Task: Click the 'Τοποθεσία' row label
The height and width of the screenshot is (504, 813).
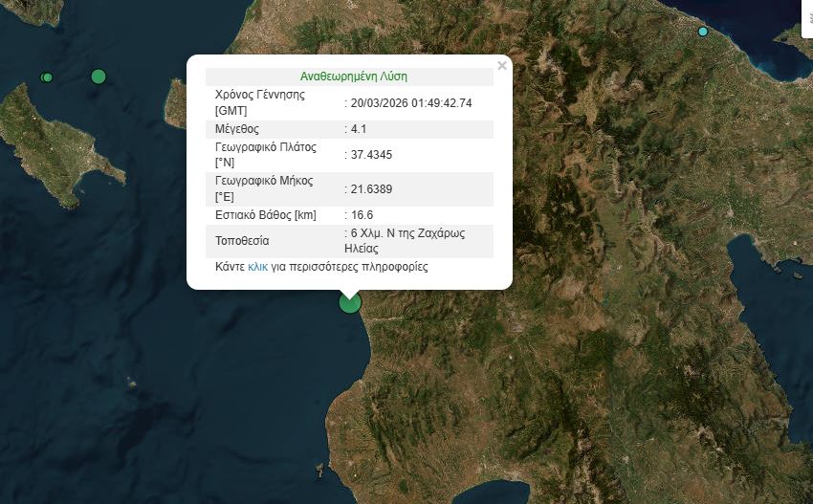Action: click(x=242, y=241)
